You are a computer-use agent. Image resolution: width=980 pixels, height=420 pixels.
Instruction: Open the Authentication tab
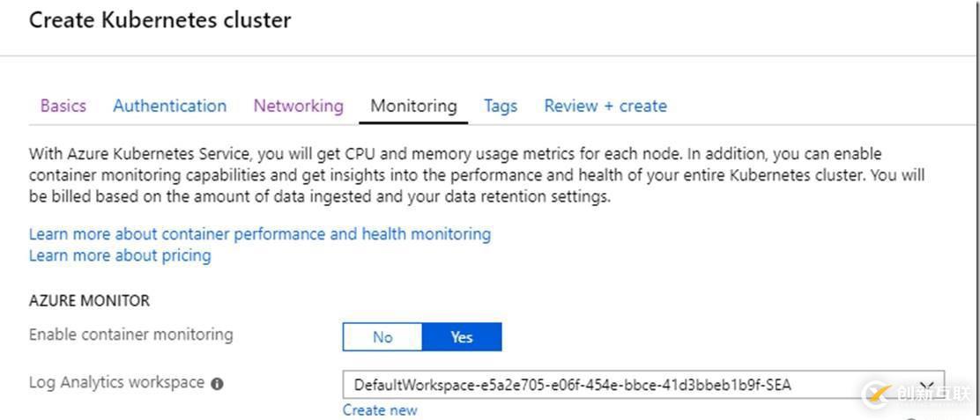pos(169,106)
